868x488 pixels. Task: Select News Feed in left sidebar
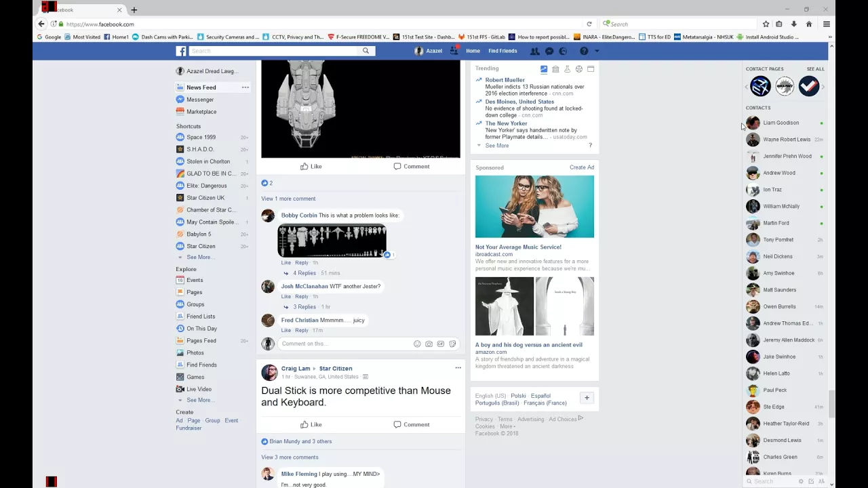coord(201,87)
